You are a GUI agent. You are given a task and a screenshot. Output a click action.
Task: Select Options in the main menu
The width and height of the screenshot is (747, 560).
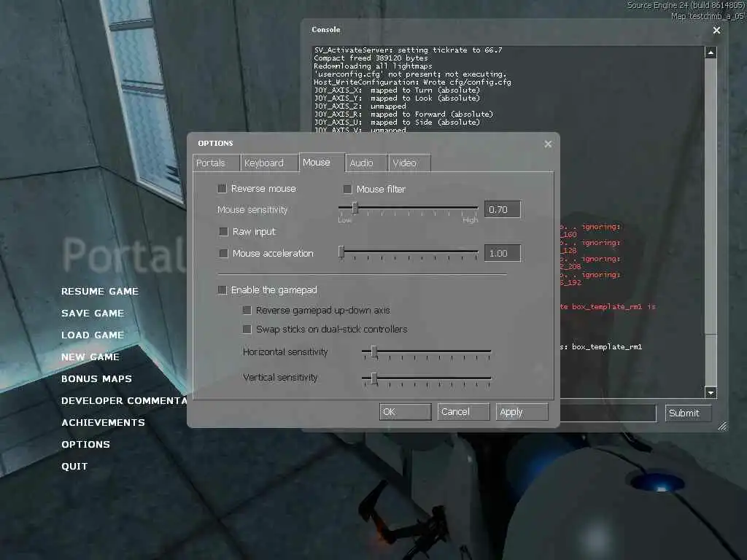click(86, 445)
